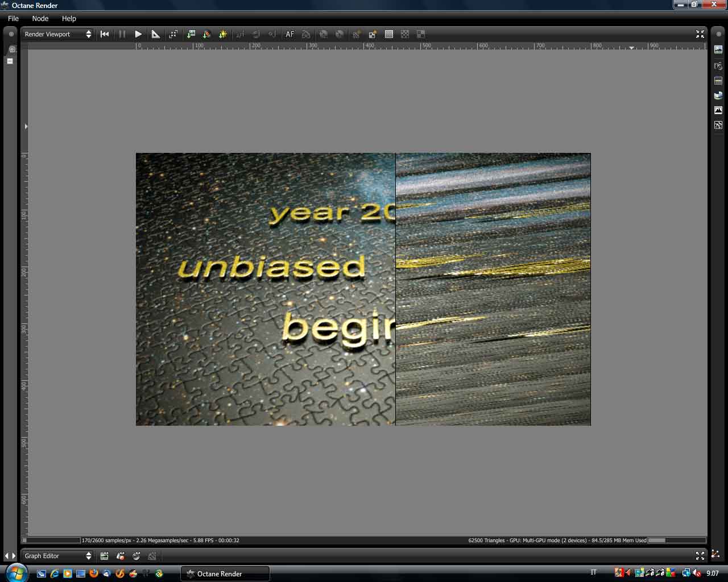Restart the render with rewind icon
728x582 pixels.
105,34
